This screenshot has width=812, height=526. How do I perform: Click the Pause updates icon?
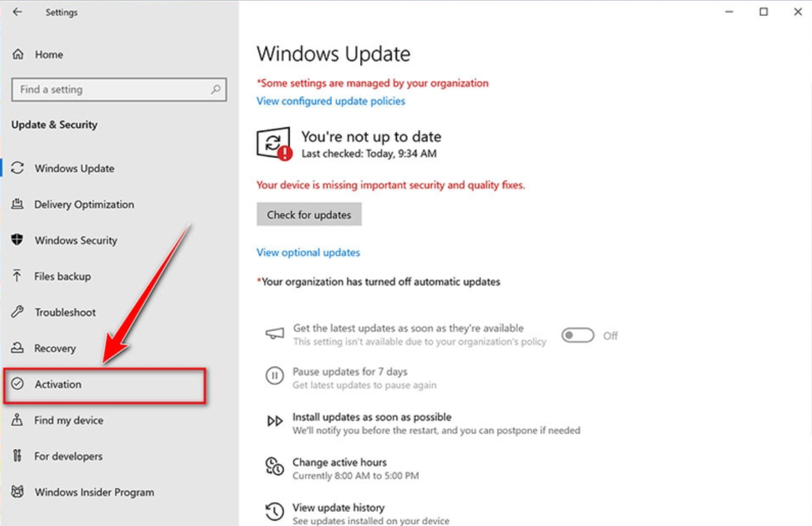pos(275,376)
